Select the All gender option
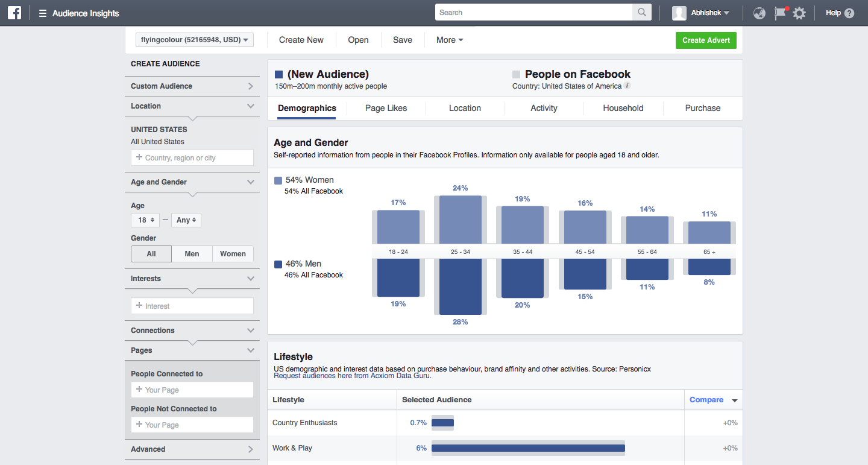The image size is (868, 465). tap(151, 254)
